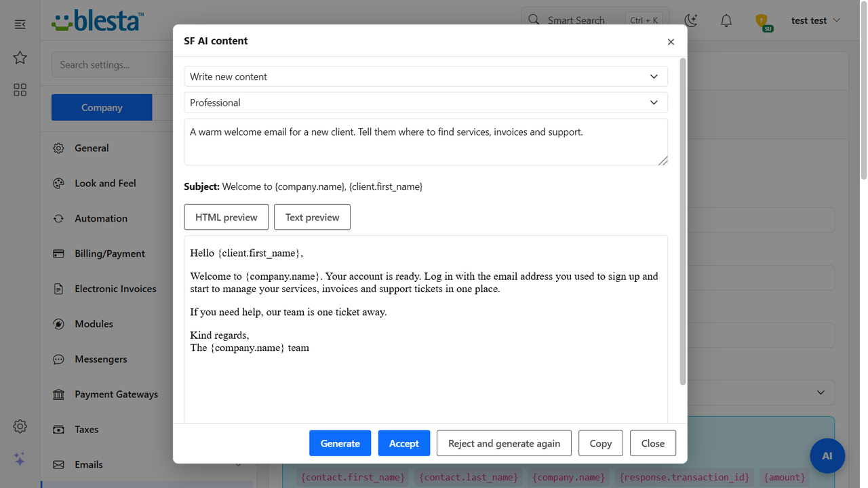Click the Electronic Invoices document icon
The height and width of the screenshot is (488, 868).
[59, 289]
